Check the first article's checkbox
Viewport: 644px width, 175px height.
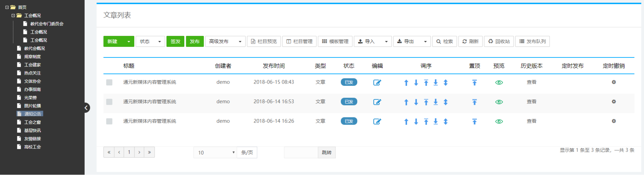tap(109, 82)
